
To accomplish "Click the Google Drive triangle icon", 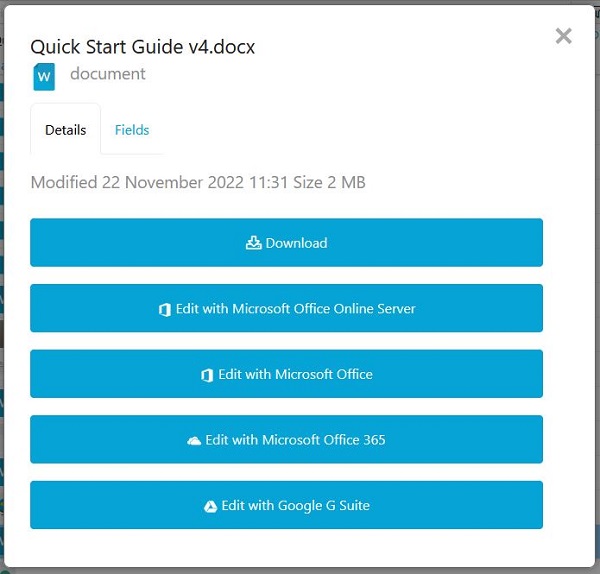I will tap(211, 506).
